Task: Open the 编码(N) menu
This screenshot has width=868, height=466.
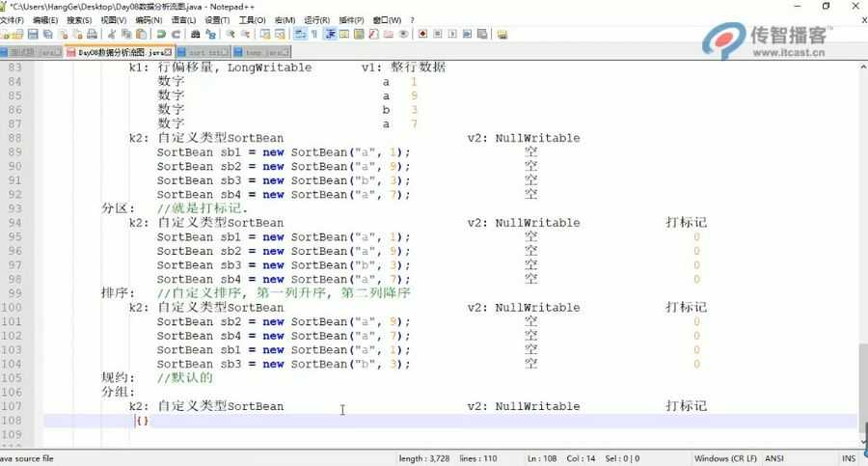Action: pyautogui.click(x=149, y=20)
